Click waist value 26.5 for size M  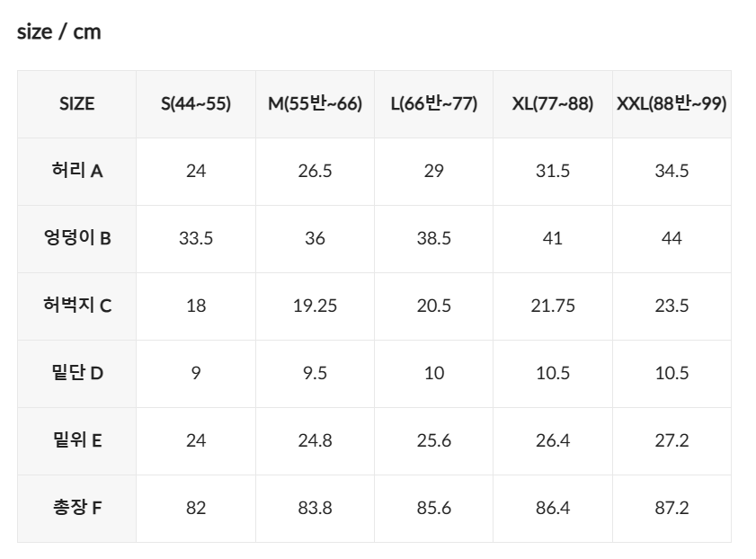(315, 171)
